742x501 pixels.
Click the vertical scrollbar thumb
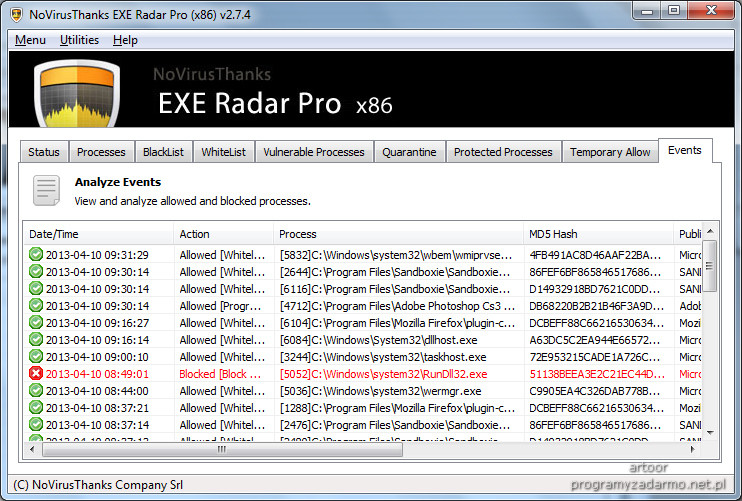tap(710, 266)
